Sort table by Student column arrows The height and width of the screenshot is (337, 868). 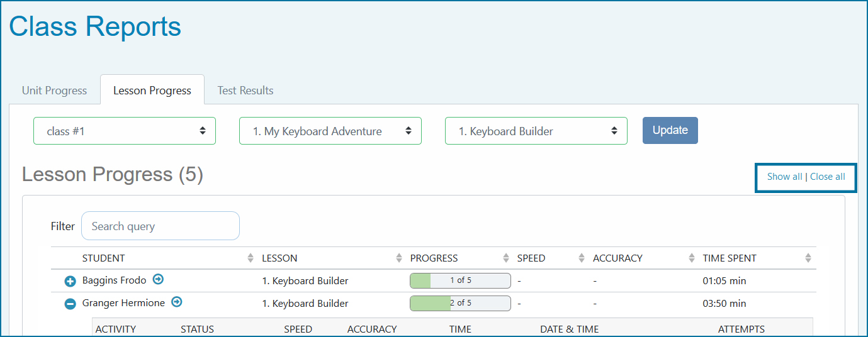(x=251, y=258)
